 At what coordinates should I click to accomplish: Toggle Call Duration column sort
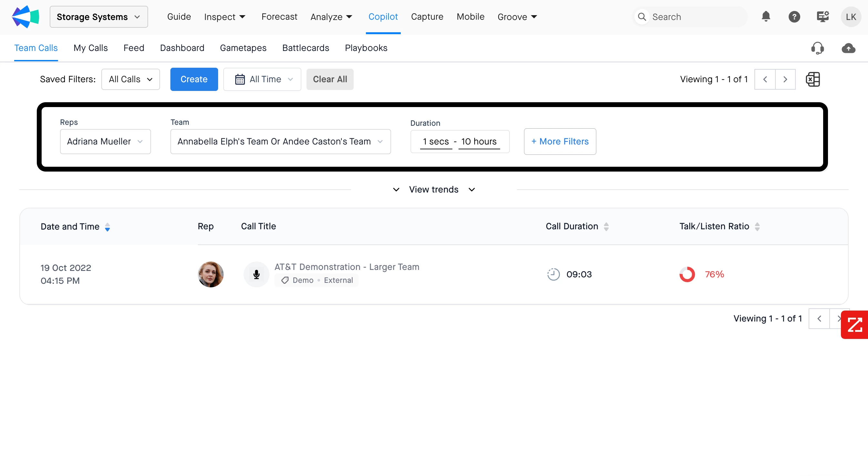click(606, 226)
